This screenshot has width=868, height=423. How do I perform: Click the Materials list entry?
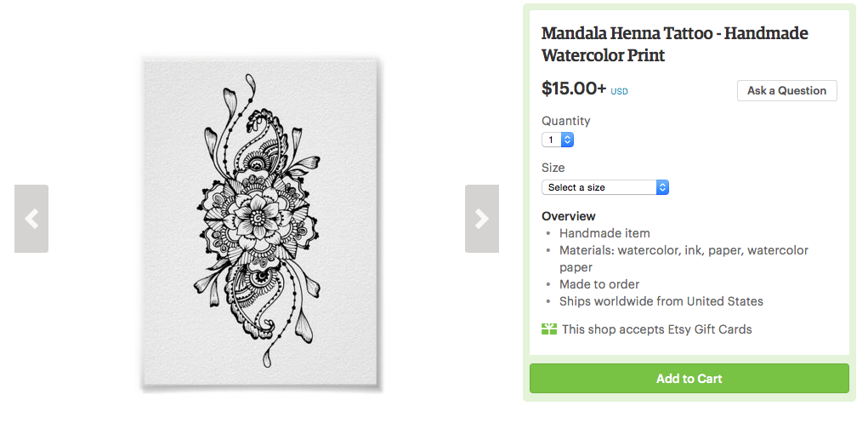click(x=683, y=250)
